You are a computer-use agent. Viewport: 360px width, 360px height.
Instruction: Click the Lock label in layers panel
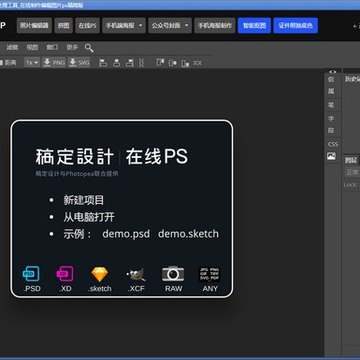coord(350,184)
